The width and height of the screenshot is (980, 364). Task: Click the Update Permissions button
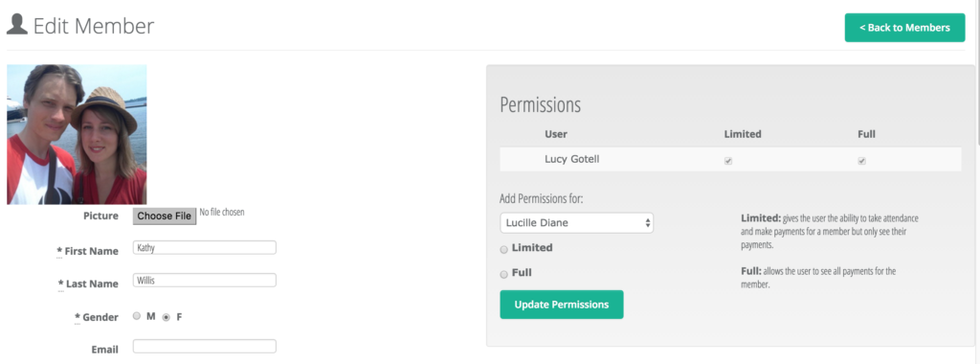point(561,305)
